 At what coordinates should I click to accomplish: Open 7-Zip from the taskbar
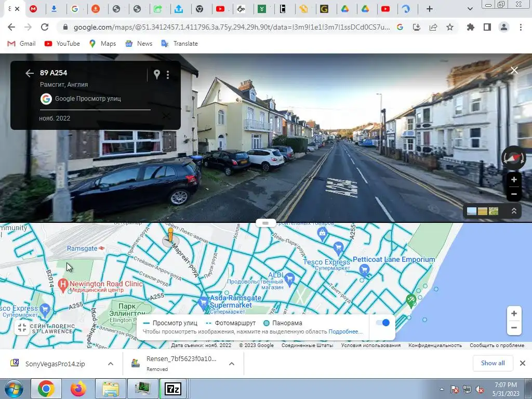point(173,389)
